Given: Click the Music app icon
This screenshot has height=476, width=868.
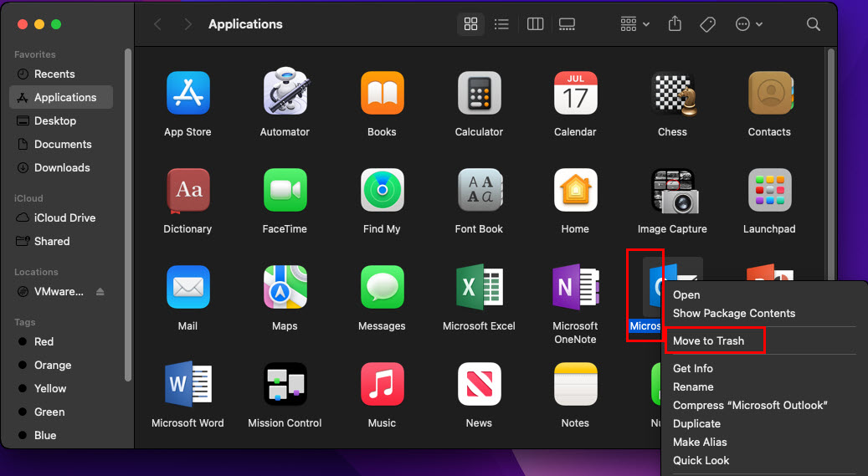Looking at the screenshot, I should click(382, 384).
